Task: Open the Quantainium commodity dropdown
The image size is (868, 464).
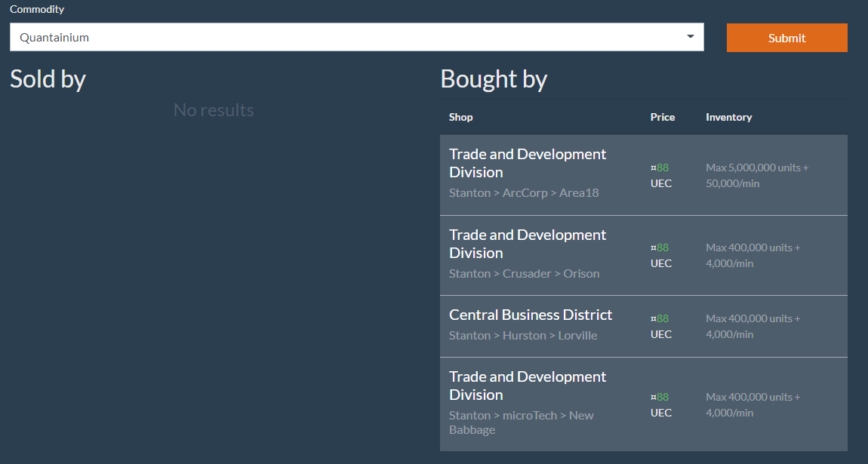Action: (355, 37)
